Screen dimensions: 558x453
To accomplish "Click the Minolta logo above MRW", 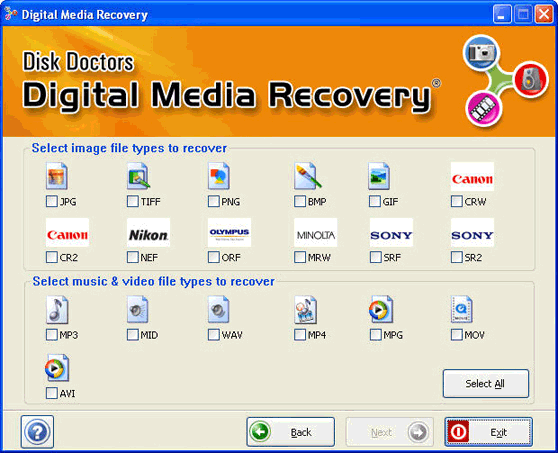I will [x=316, y=232].
